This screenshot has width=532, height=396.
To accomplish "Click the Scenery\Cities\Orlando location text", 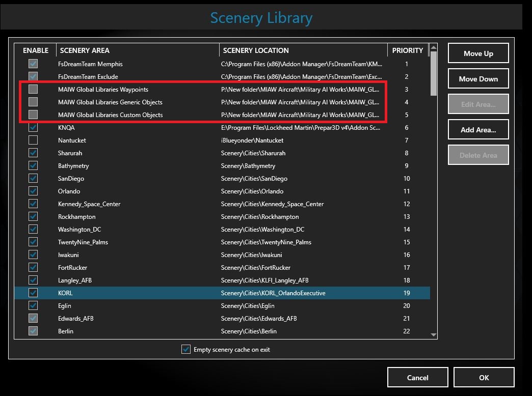I will [x=252, y=191].
